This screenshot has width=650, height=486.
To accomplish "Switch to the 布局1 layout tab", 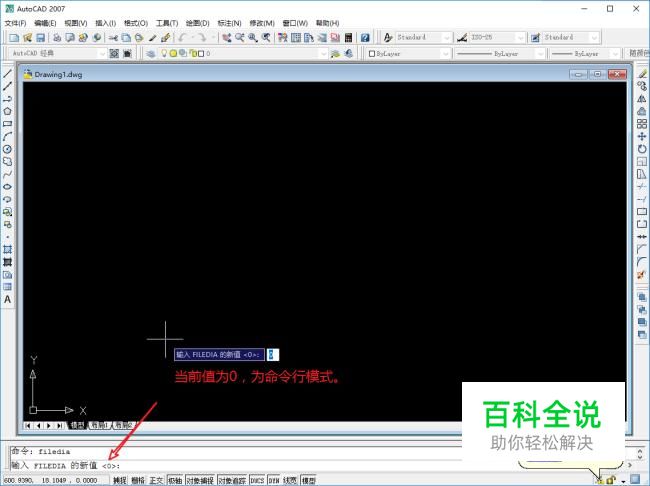I will [x=99, y=425].
